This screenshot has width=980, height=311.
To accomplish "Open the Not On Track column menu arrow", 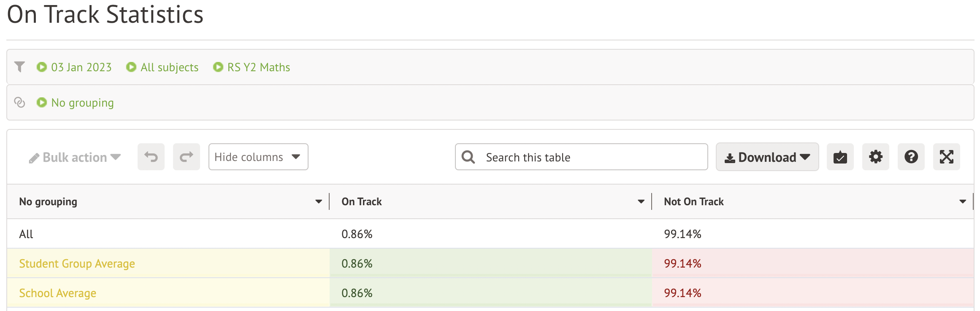I will 963,202.
